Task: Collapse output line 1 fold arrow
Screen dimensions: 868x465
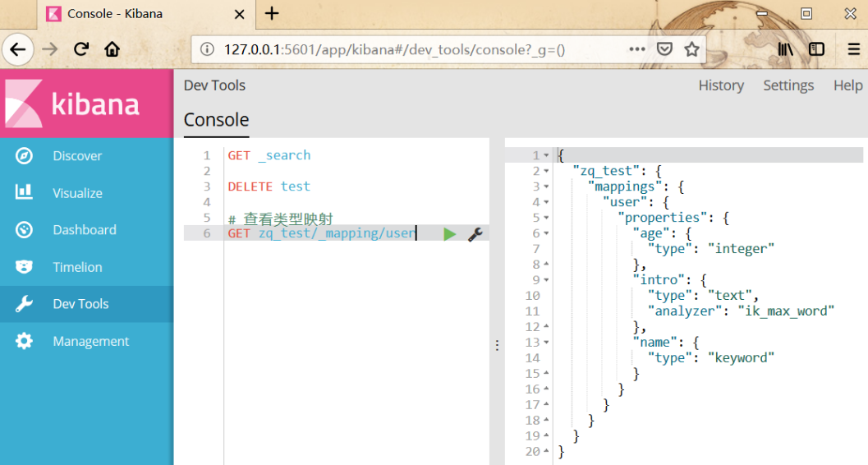Action: 546,155
